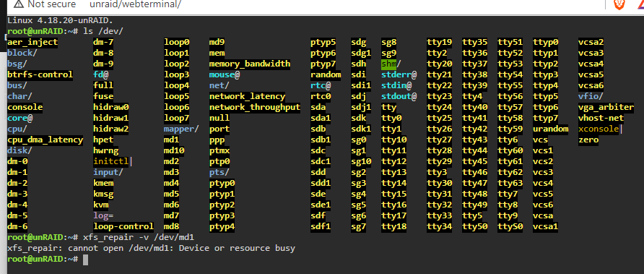This screenshot has width=644, height=274.
Task: Click the 'vhost-net' entry
Action: [x=601, y=118]
